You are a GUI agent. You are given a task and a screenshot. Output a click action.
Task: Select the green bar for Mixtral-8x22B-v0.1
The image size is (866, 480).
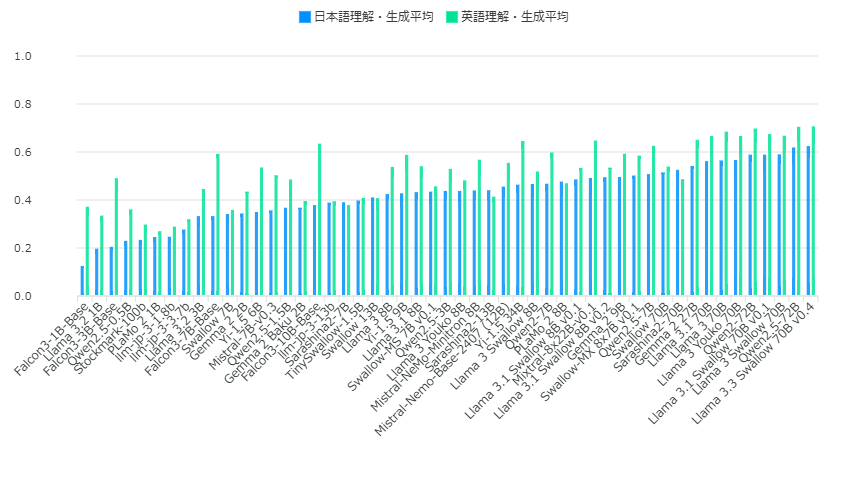point(595,219)
